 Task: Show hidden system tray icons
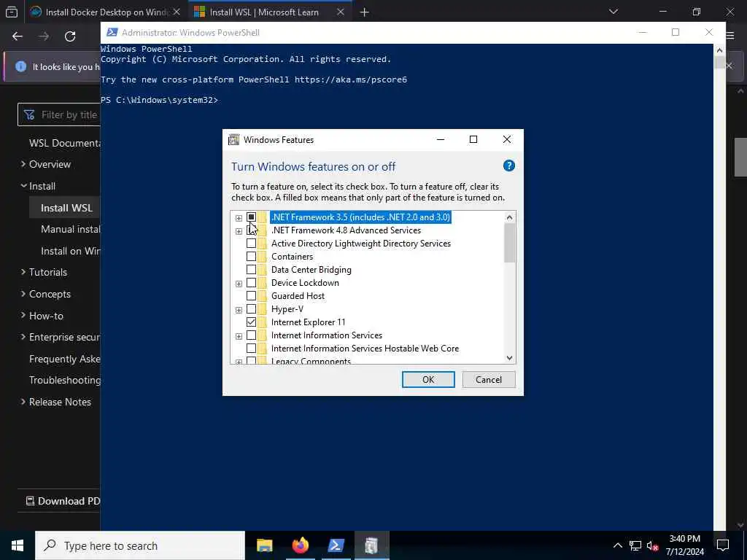click(x=617, y=545)
